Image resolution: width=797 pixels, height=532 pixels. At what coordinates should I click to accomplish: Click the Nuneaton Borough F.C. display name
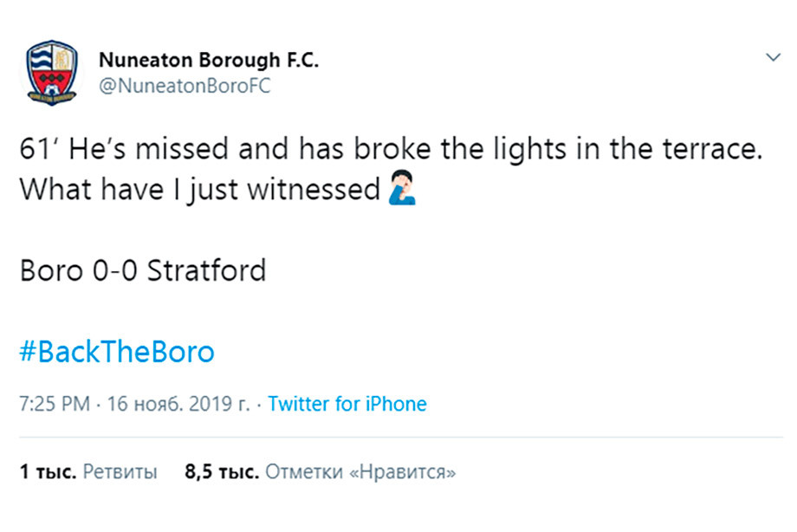[209, 60]
